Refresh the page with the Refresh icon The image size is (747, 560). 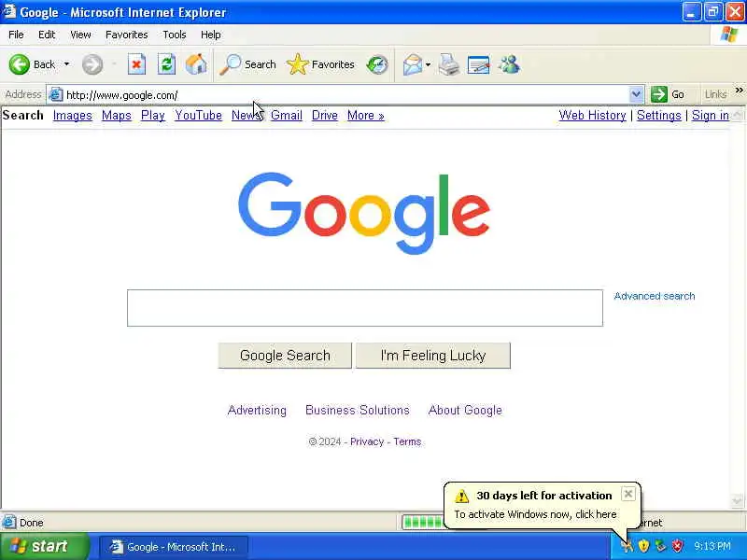point(166,64)
